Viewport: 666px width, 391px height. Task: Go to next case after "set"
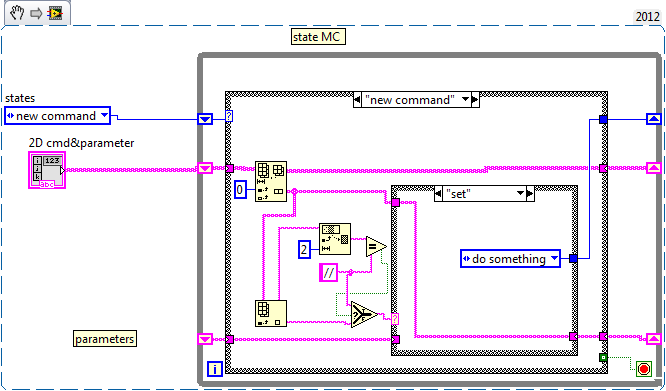(x=530, y=194)
